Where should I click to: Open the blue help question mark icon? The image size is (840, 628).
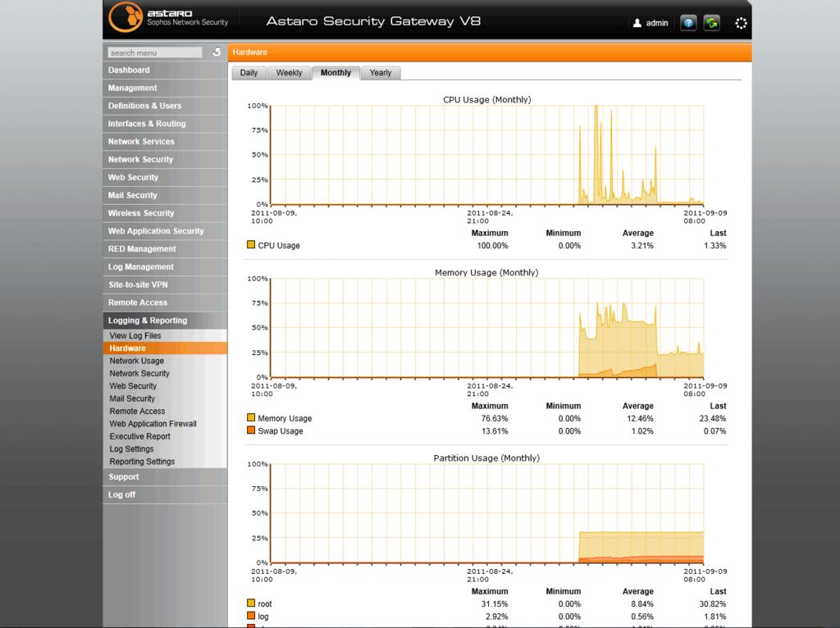pyautogui.click(x=688, y=23)
